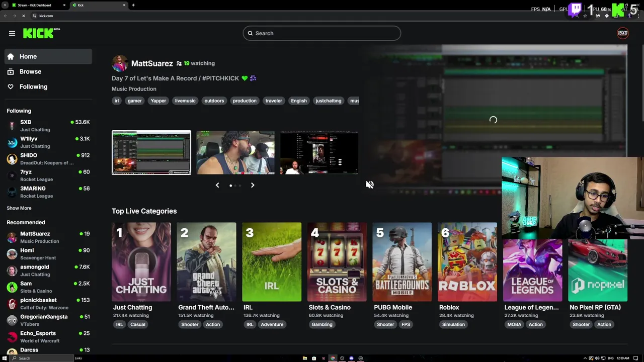Expand Show More followed channels
Viewport: 644px width, 362px height.
(19, 208)
